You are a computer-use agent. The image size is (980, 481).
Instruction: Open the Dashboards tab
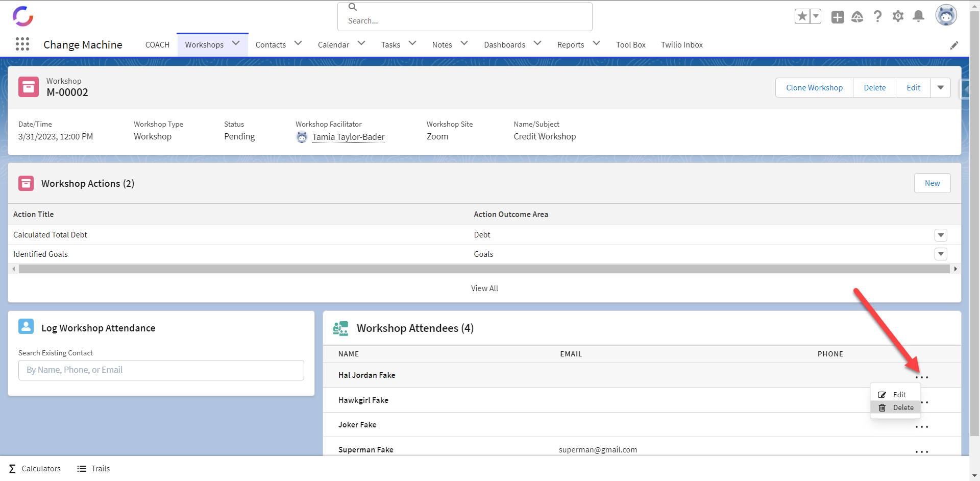tap(504, 45)
